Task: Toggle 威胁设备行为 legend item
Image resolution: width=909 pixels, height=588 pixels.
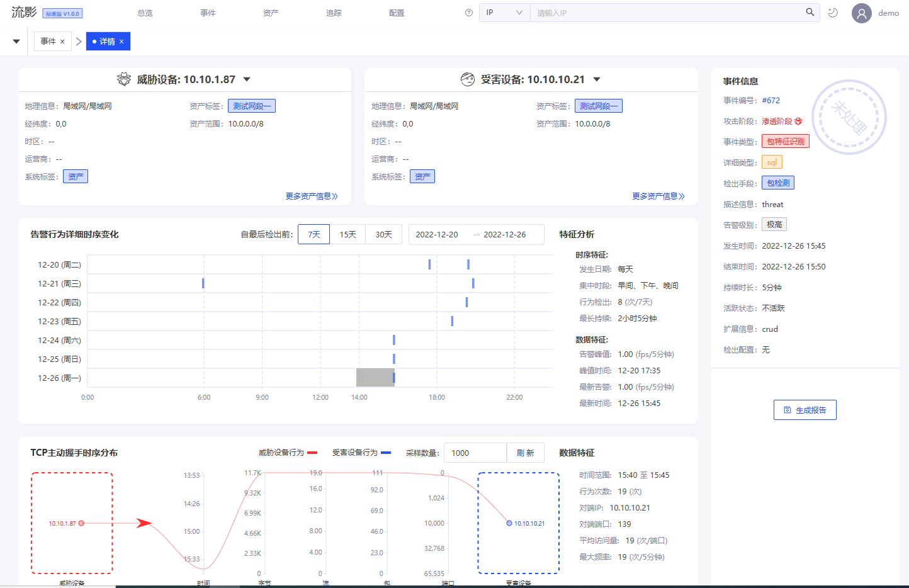Action: (288, 453)
